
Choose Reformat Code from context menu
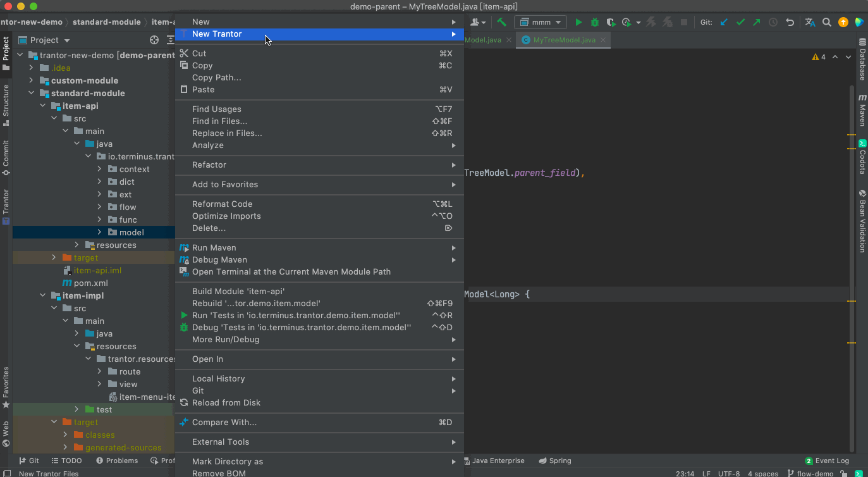[222, 204]
